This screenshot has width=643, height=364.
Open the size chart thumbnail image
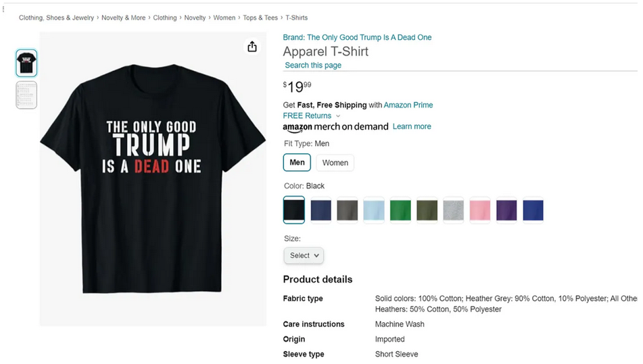tap(26, 95)
